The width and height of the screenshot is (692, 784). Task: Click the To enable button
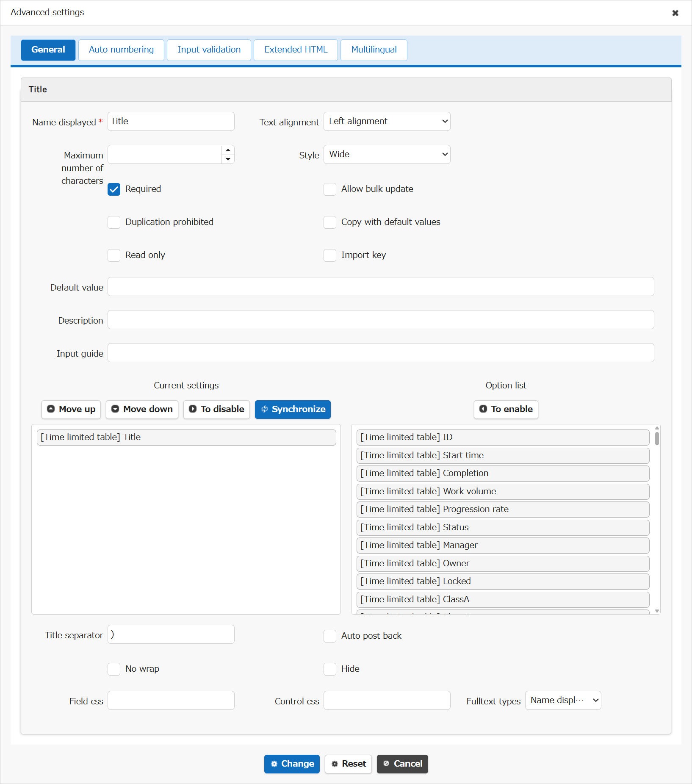pos(506,410)
